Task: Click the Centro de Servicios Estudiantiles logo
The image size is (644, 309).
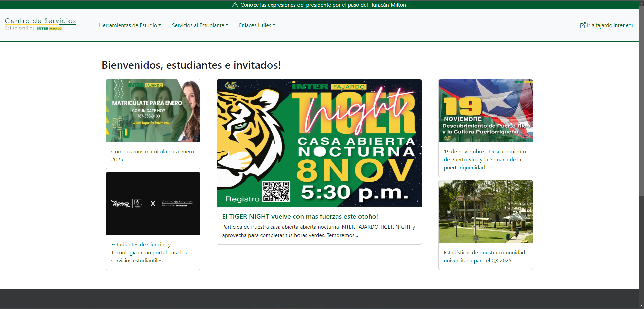Action: coord(40,24)
